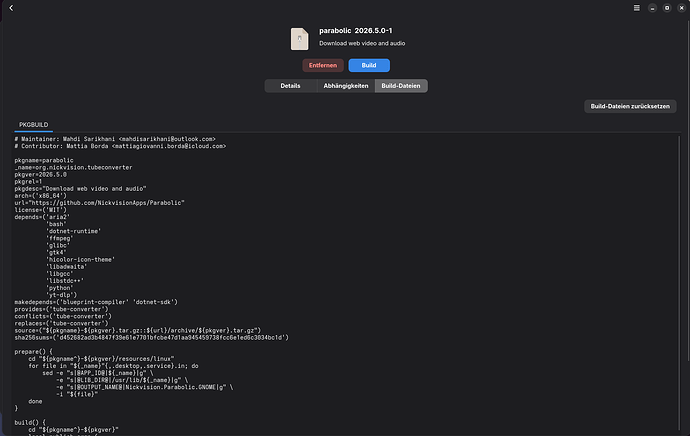Click the url= GitHub line in editor
The image size is (690, 436).
[x=99, y=203]
